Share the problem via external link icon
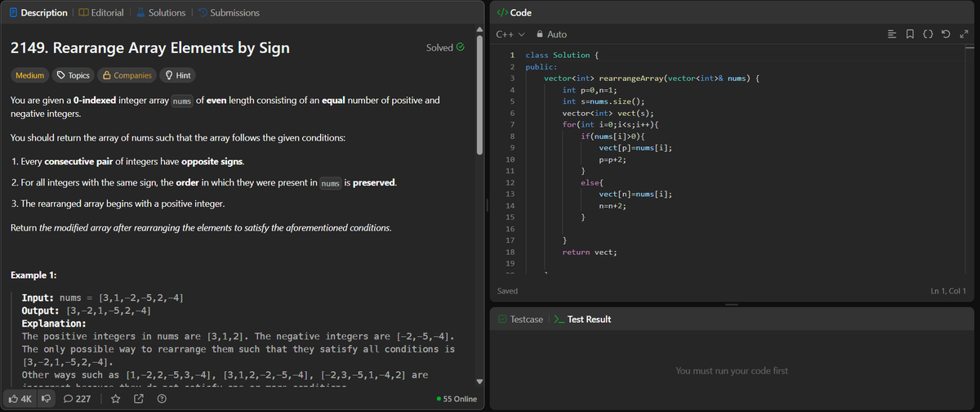The width and height of the screenshot is (980, 412). pyautogui.click(x=138, y=400)
